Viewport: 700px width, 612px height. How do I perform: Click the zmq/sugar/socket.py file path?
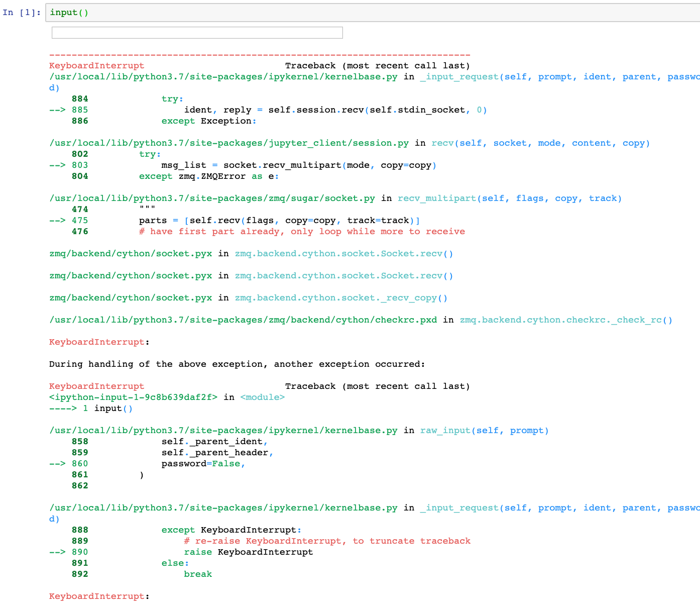pos(212,198)
